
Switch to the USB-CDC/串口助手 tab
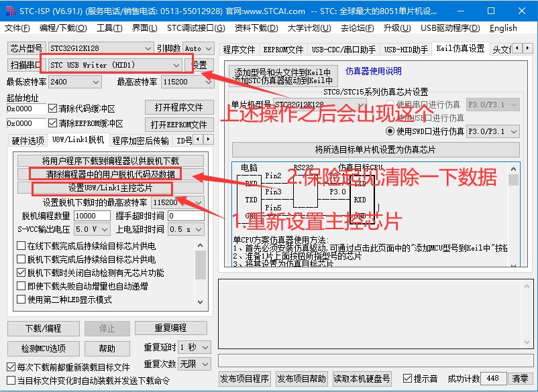click(x=344, y=50)
